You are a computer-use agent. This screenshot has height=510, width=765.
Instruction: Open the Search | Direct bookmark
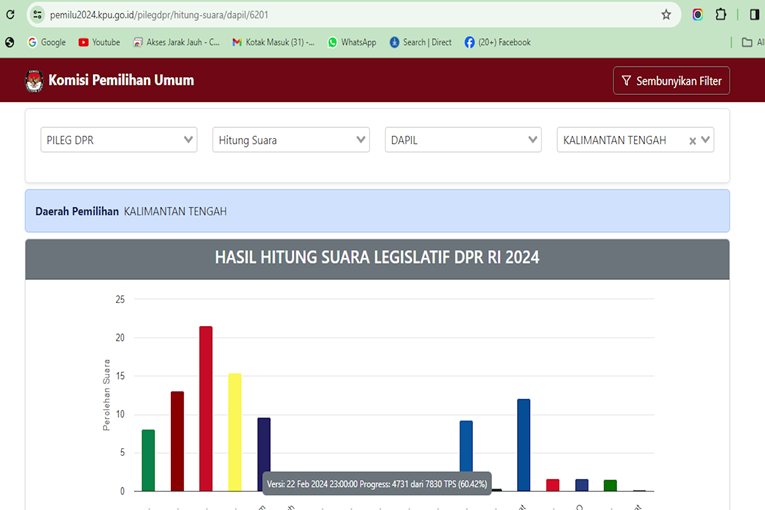[421, 42]
